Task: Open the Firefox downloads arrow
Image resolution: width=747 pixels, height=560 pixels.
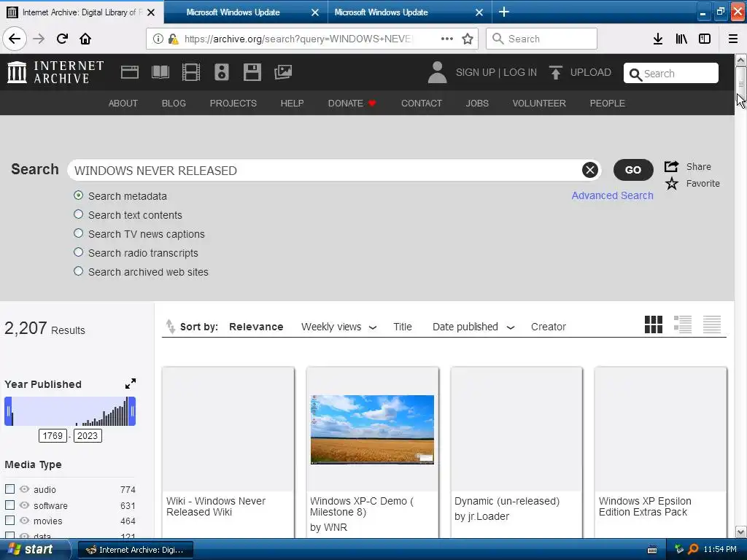Action: (x=658, y=39)
